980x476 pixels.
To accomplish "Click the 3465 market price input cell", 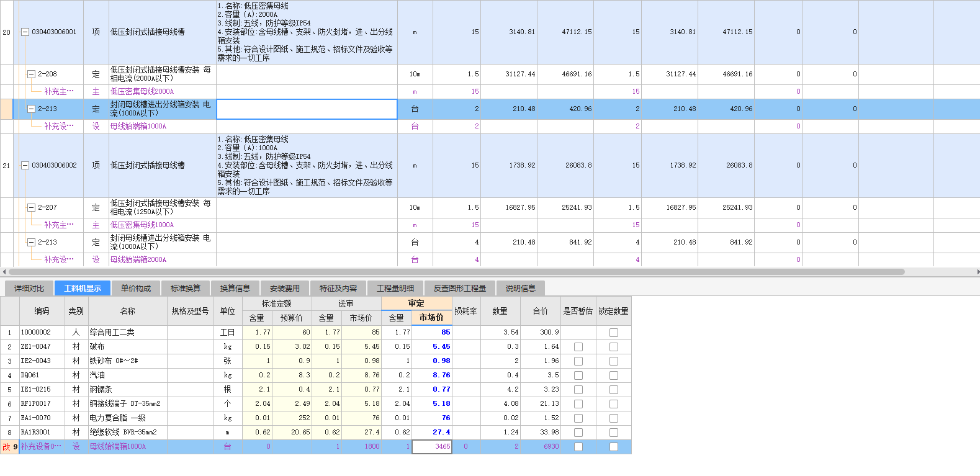I will 432,447.
